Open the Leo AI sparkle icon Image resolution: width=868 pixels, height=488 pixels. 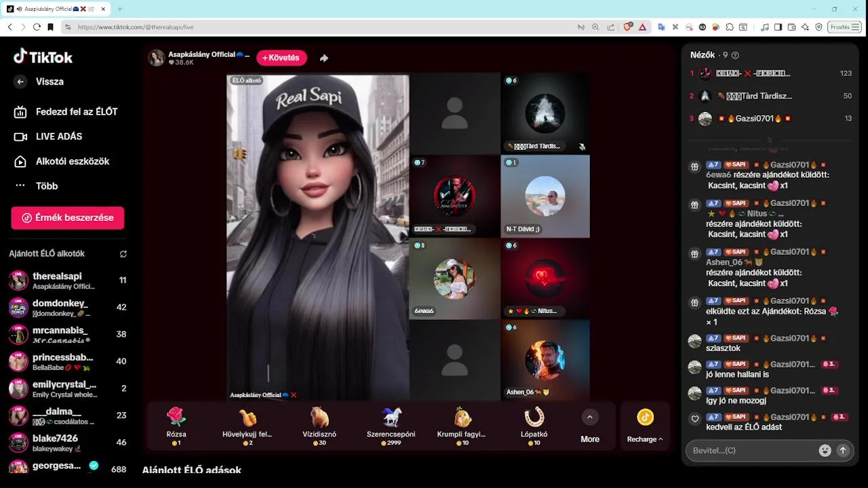(805, 27)
